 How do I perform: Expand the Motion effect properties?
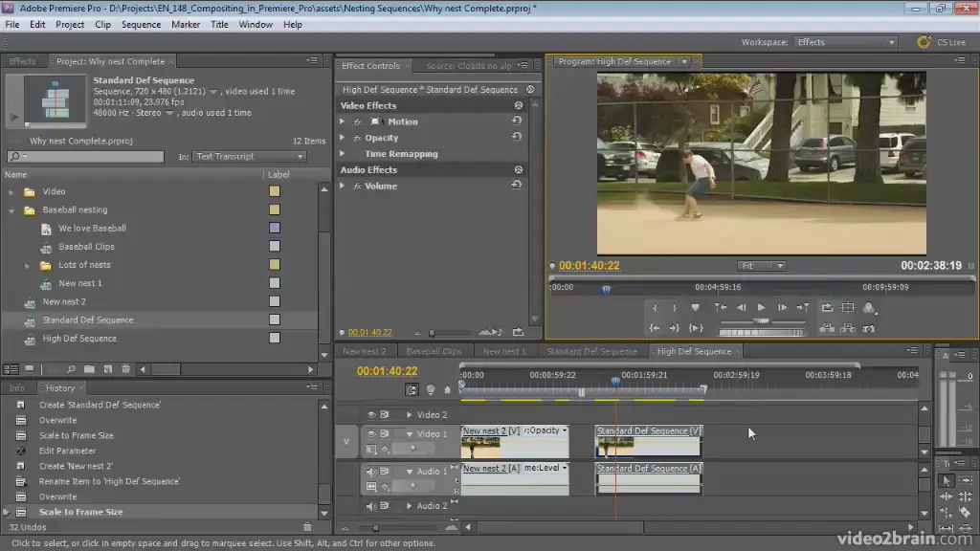[343, 121]
